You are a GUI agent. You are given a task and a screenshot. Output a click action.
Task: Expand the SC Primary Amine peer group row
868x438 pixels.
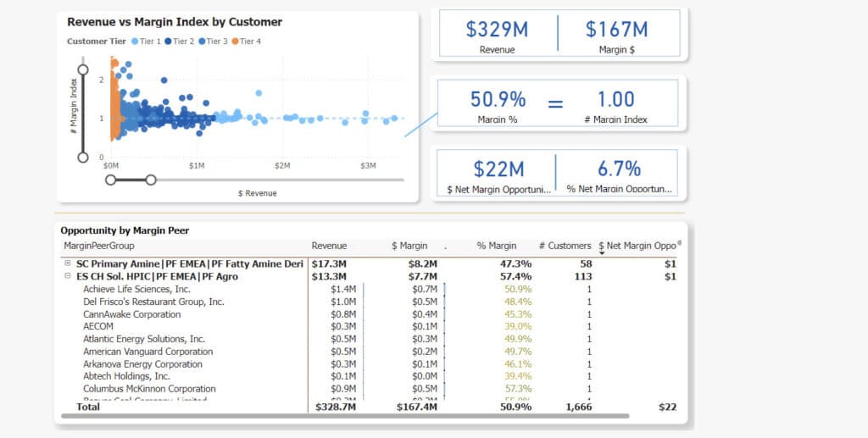68,263
